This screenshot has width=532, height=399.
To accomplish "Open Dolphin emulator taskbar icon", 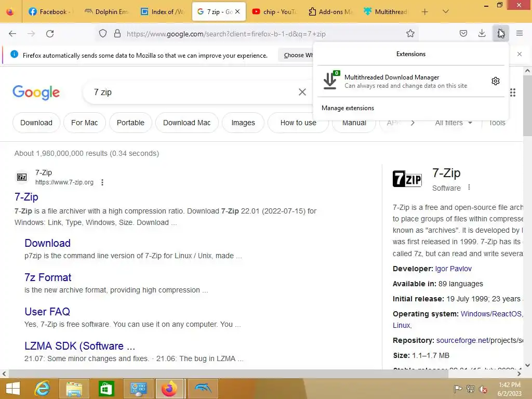I will (203, 389).
